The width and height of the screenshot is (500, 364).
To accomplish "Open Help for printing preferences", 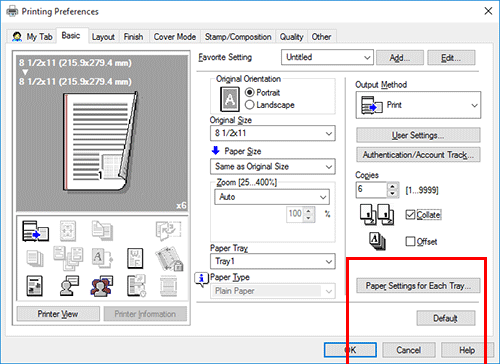I will (467, 350).
